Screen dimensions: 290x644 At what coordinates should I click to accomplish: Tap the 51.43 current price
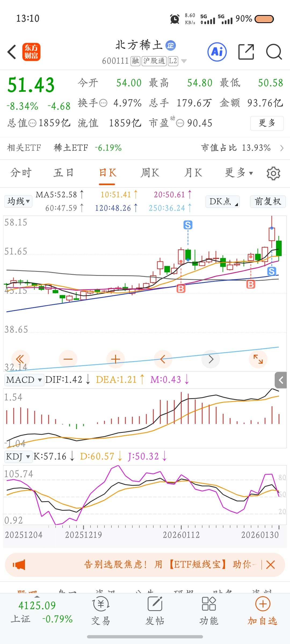(31, 85)
